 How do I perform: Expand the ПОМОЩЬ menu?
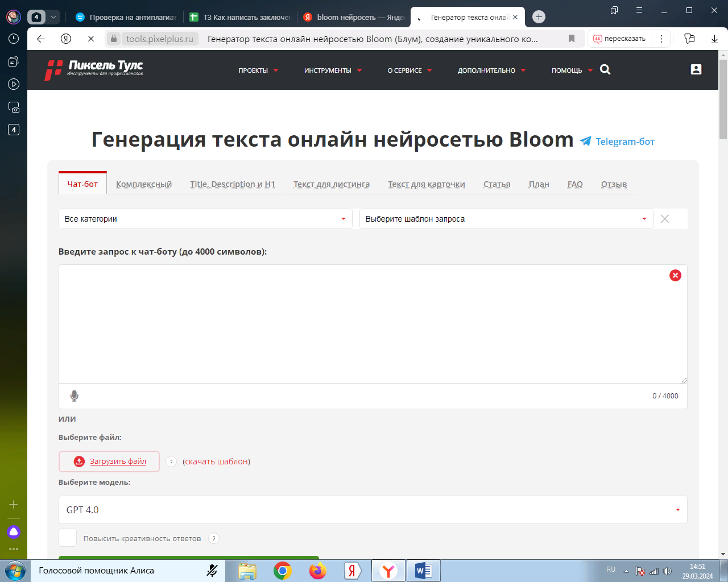coord(572,70)
